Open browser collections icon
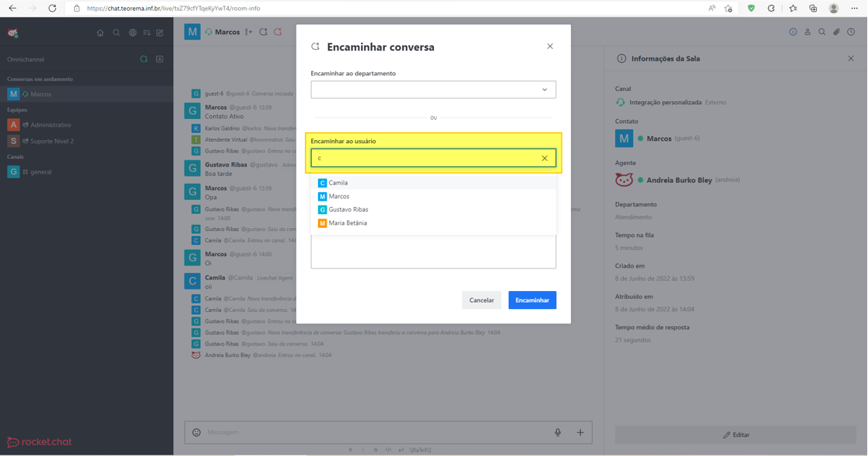Viewport: 868px width, 456px height. pyautogui.click(x=813, y=9)
